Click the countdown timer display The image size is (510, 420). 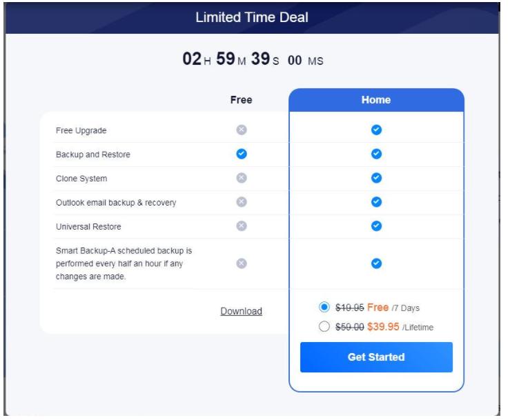pyautogui.click(x=253, y=59)
